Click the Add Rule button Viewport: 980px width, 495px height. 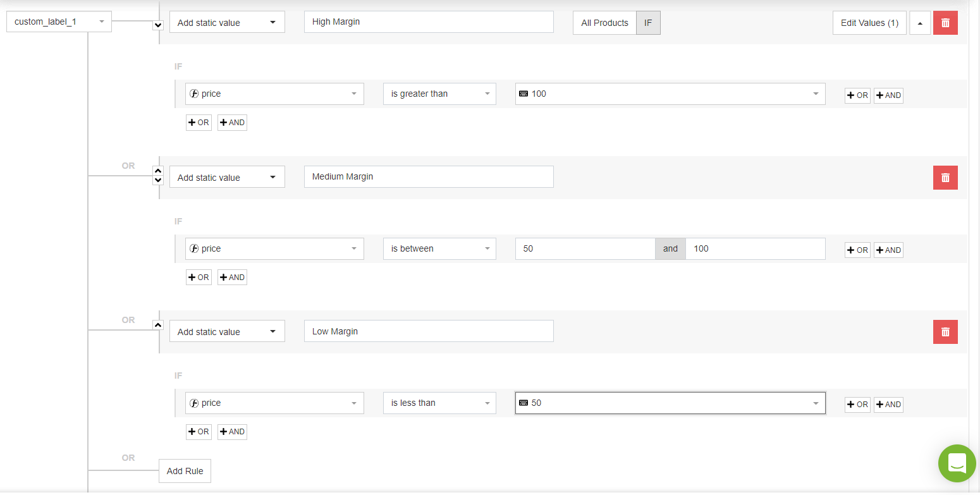tap(185, 471)
